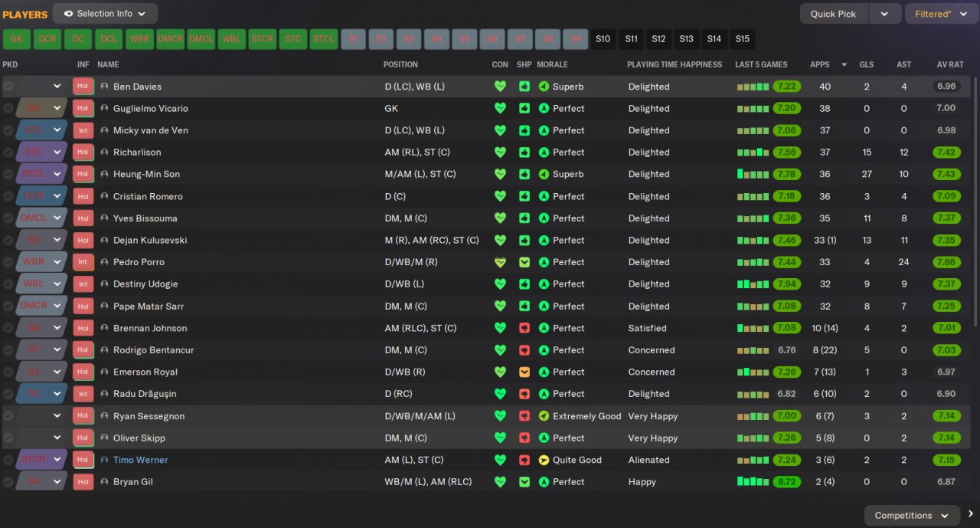Open Timo Werner's player name link
Screen dimensions: 980x528
coord(140,460)
